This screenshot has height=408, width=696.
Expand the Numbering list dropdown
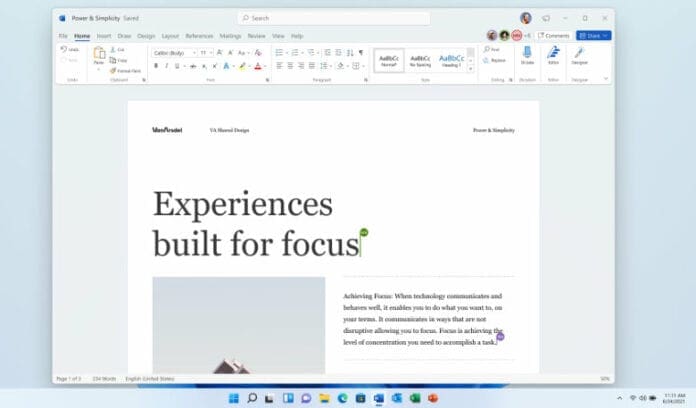tap(302, 53)
